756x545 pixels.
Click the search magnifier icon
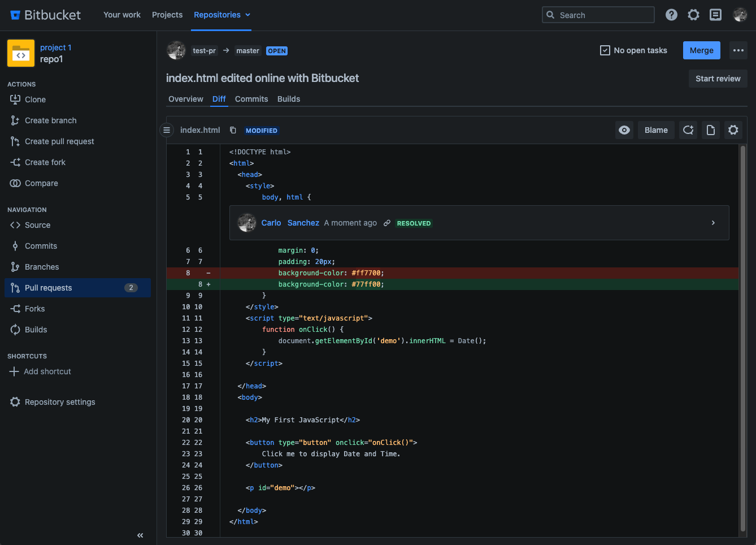point(550,15)
